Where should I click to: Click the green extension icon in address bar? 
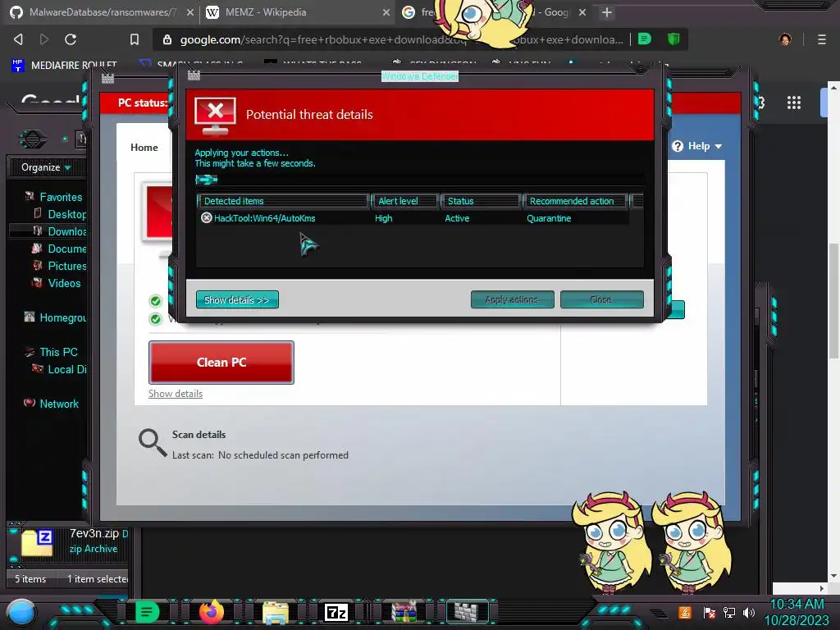click(645, 39)
